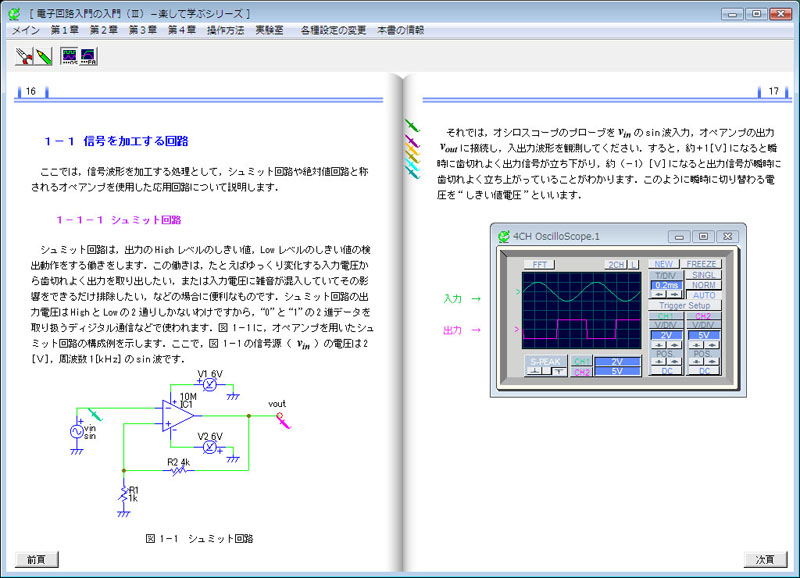This screenshot has height=578, width=800.
Task: Click the green probe on the vin wire
Action: (x=95, y=414)
